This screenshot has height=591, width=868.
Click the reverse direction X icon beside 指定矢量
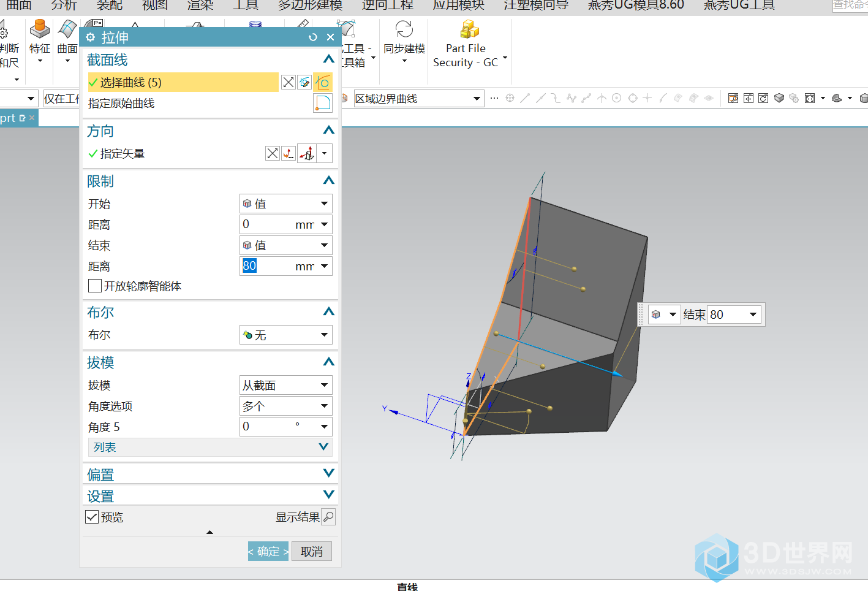coord(273,153)
